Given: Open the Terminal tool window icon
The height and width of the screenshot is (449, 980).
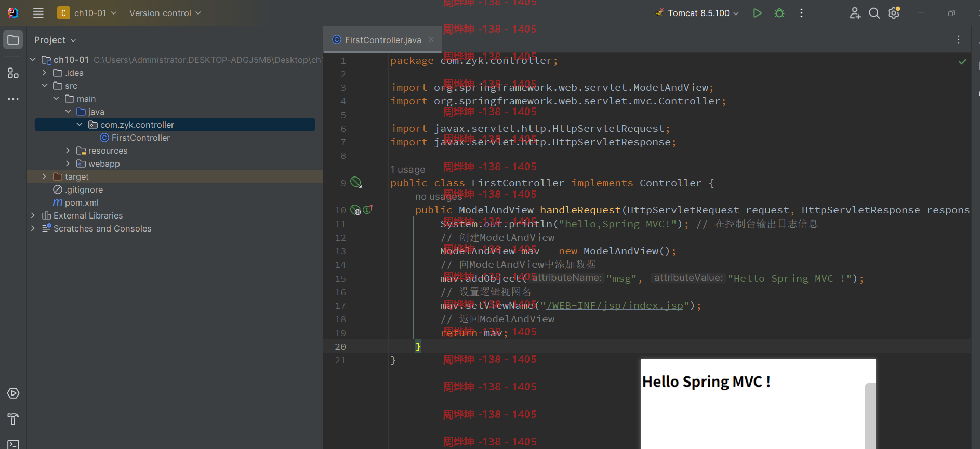Looking at the screenshot, I should coord(14,444).
